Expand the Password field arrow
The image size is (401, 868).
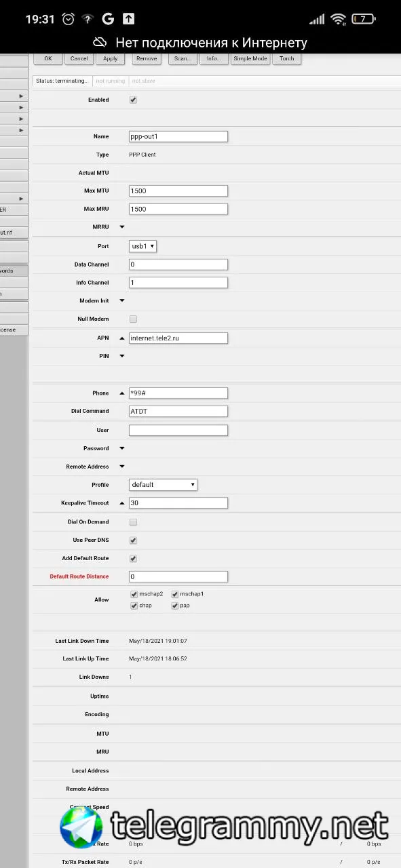(x=122, y=448)
